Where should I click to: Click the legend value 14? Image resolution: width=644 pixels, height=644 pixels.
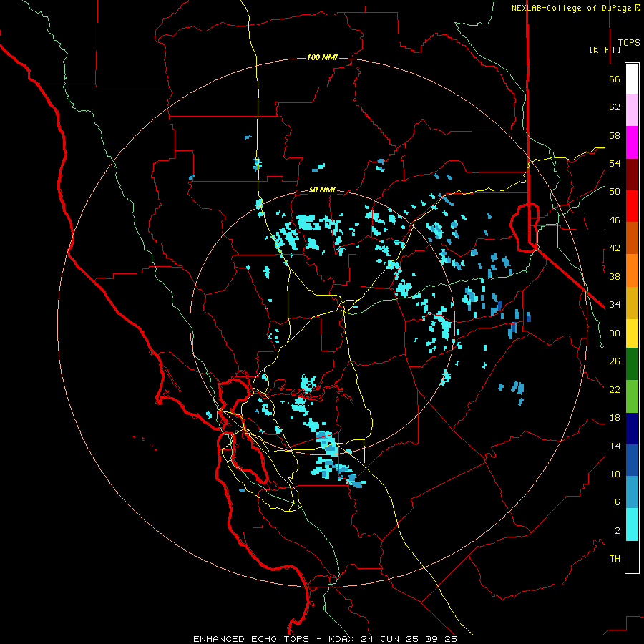[x=615, y=446]
